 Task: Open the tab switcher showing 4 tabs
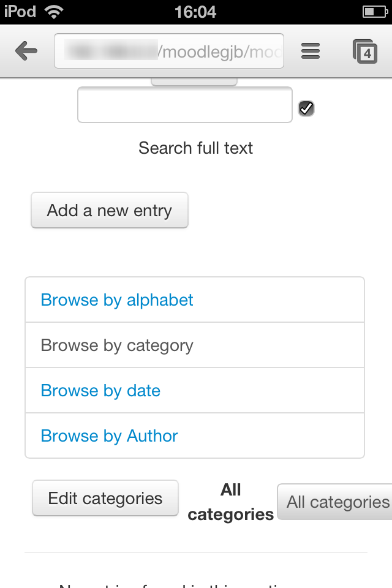[365, 51]
